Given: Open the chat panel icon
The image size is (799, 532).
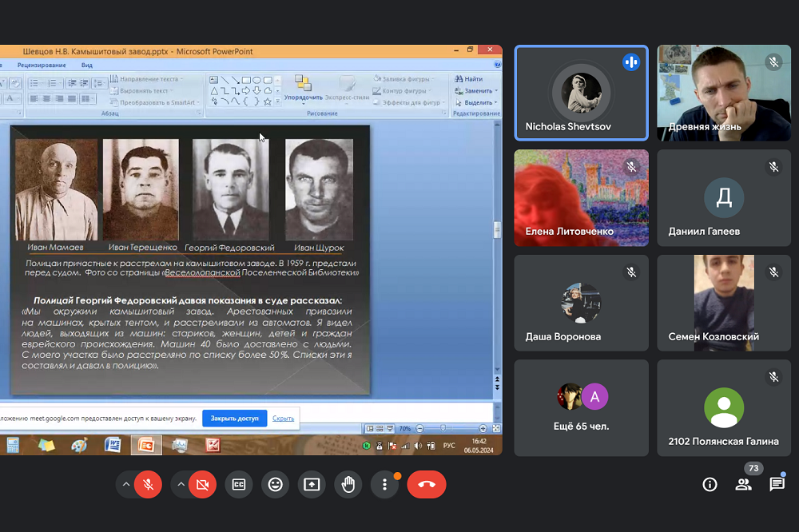Looking at the screenshot, I should pos(777,484).
